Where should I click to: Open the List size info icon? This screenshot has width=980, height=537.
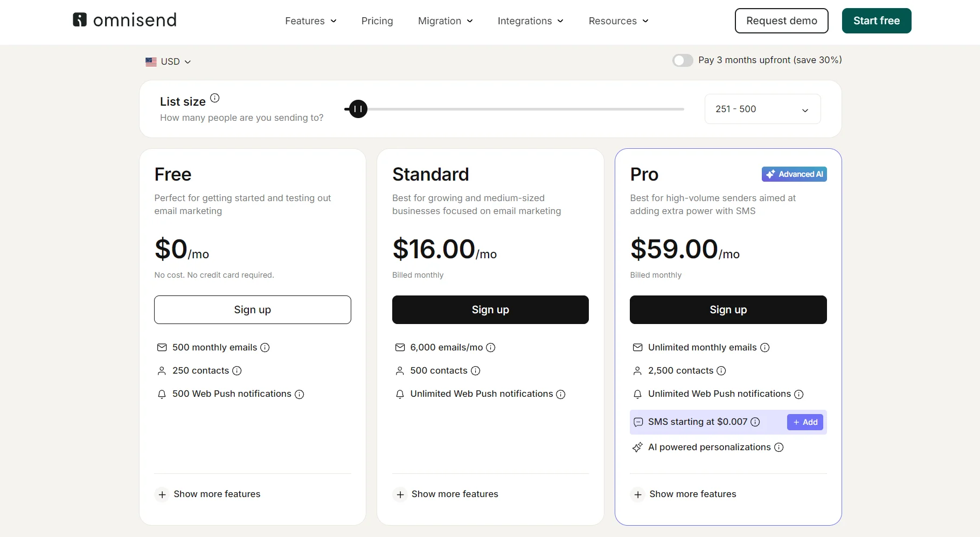(x=215, y=98)
